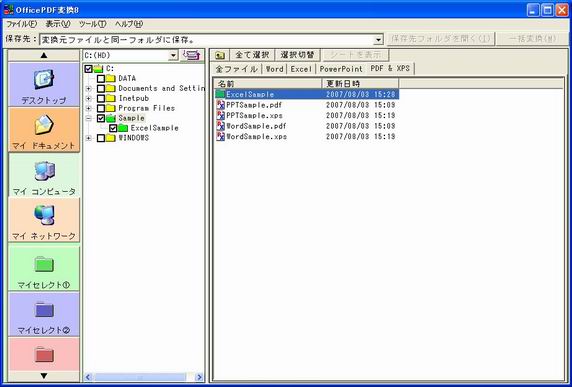Click the down arrow of shortcut sidebar
572x387 pixels.
click(x=44, y=376)
